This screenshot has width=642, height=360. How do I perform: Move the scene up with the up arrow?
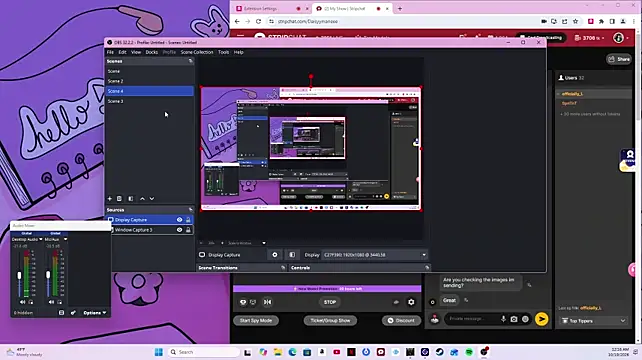[x=142, y=199]
